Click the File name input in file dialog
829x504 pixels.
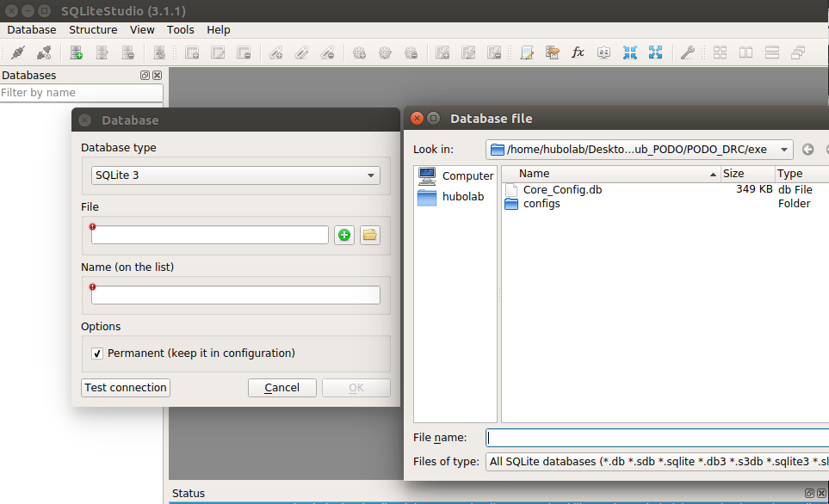657,438
